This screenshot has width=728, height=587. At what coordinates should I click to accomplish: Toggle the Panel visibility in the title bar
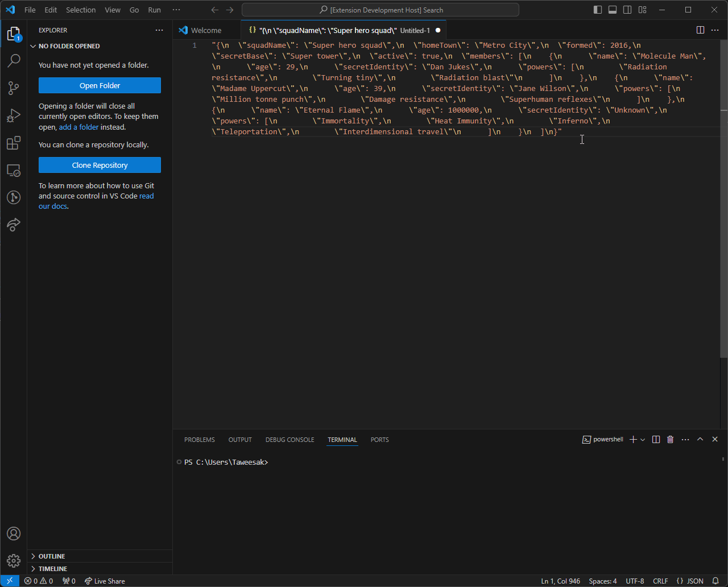pyautogui.click(x=612, y=10)
